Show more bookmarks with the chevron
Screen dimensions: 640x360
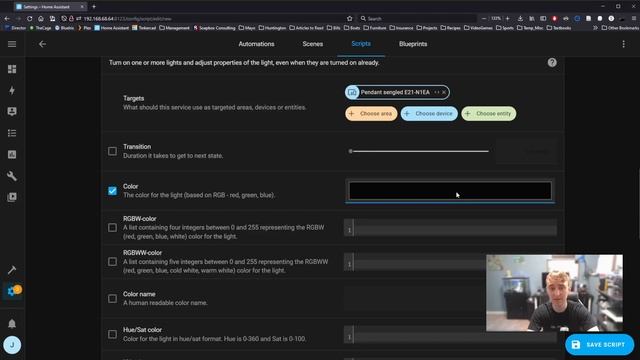[595, 28]
